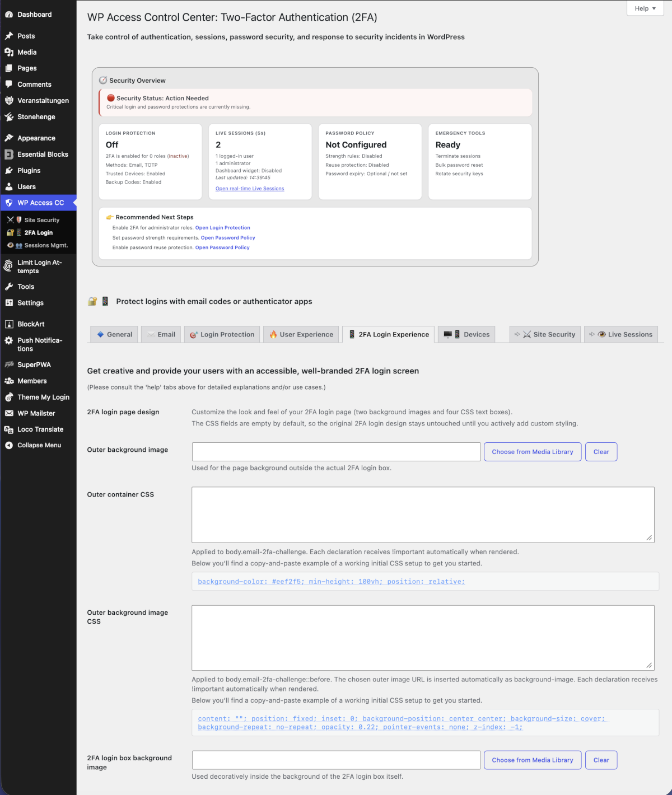Open real-time Live Sessions link
The height and width of the screenshot is (795, 672).
pyautogui.click(x=249, y=188)
